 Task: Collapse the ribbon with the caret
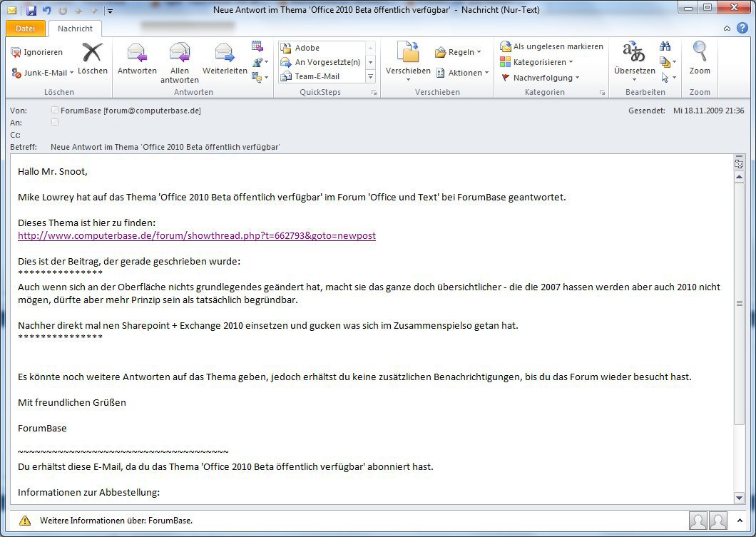pyautogui.click(x=727, y=29)
